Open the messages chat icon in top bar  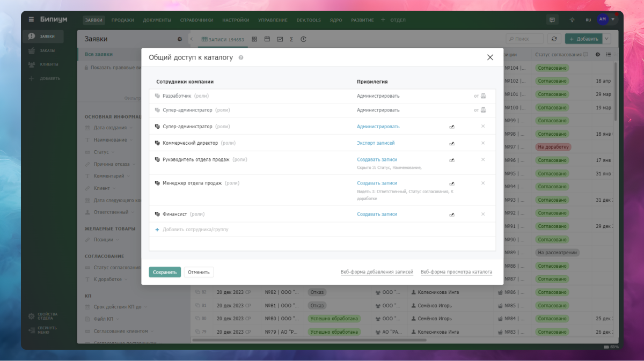pyautogui.click(x=552, y=20)
